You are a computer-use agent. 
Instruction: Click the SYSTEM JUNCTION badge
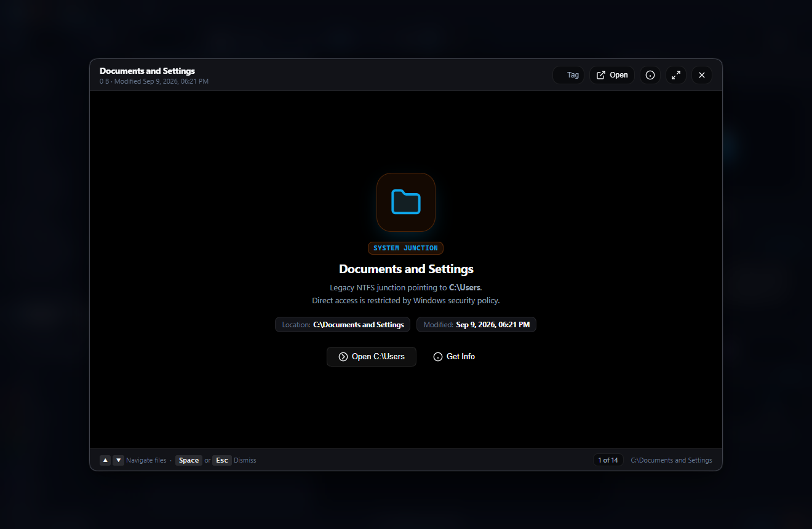pyautogui.click(x=406, y=249)
